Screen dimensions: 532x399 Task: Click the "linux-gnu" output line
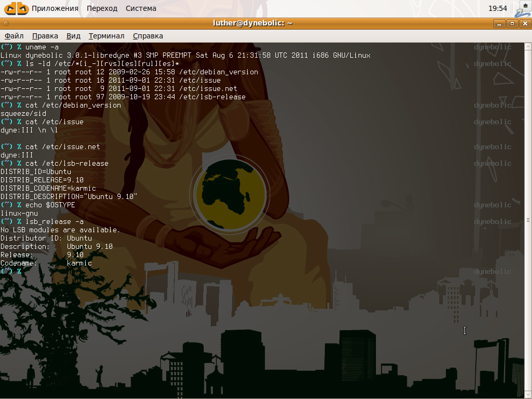(19, 214)
